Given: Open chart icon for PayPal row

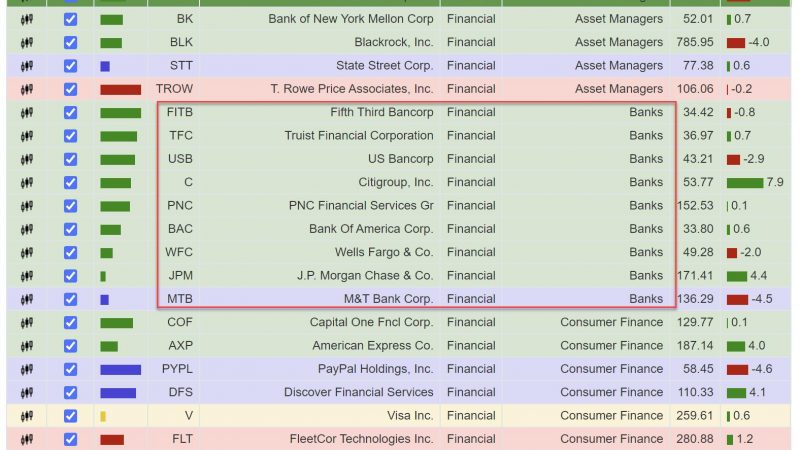Looking at the screenshot, I should click(x=27, y=369).
